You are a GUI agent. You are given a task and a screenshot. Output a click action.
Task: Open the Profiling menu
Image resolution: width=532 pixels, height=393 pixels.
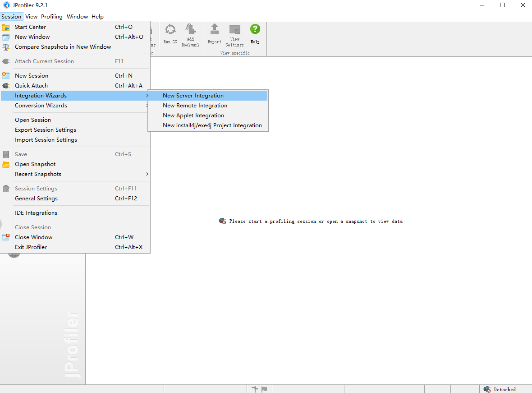[x=51, y=17]
